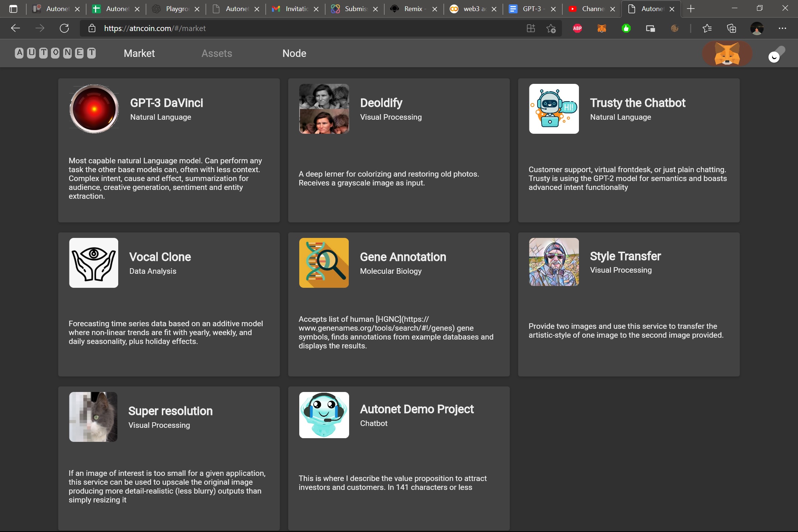Open Autonet Demo Project headset bot icon
The image size is (798, 532).
pyautogui.click(x=324, y=415)
